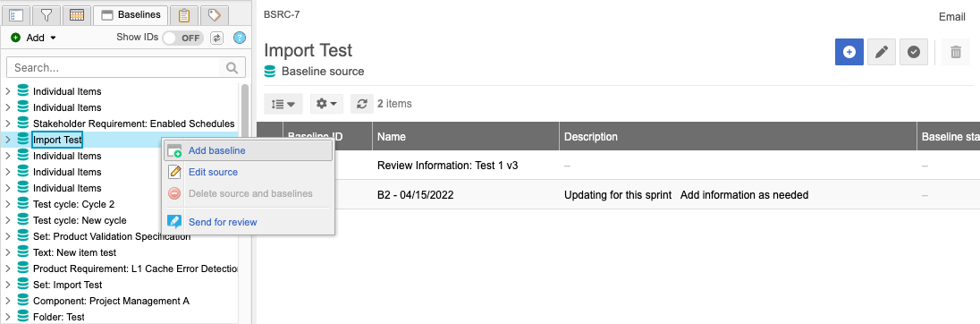Open the clipboard reviews tab
Screen dimensions: 980x324
click(x=184, y=14)
